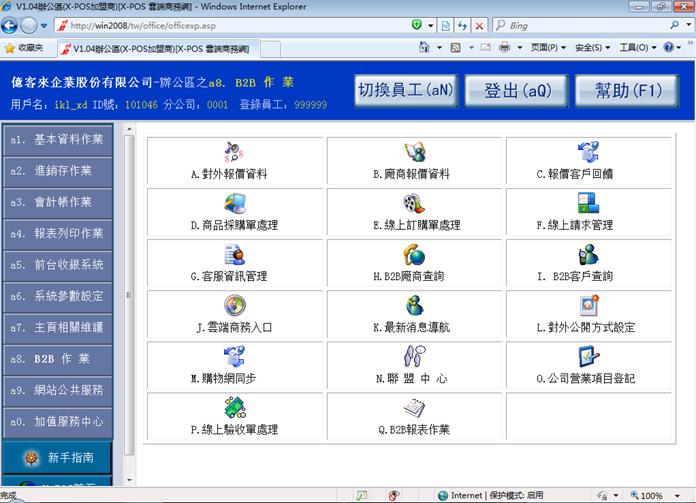
Task: Open P.線上驗收單處理 icon
Action: tap(235, 408)
